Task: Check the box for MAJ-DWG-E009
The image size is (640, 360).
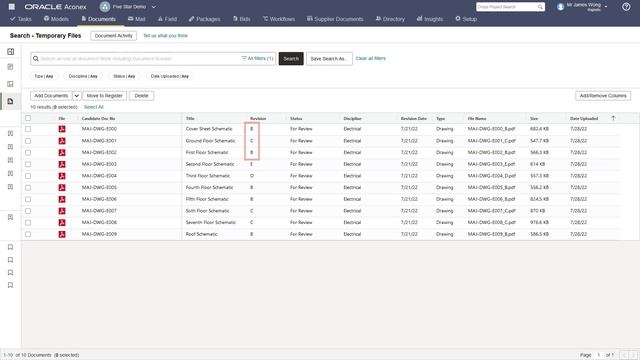Action: coord(28,234)
